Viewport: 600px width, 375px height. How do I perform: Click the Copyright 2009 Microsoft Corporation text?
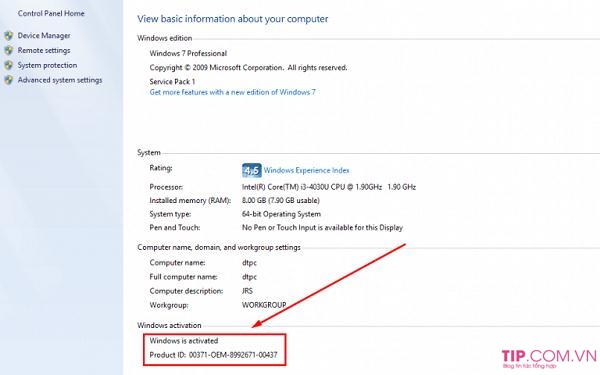[248, 68]
